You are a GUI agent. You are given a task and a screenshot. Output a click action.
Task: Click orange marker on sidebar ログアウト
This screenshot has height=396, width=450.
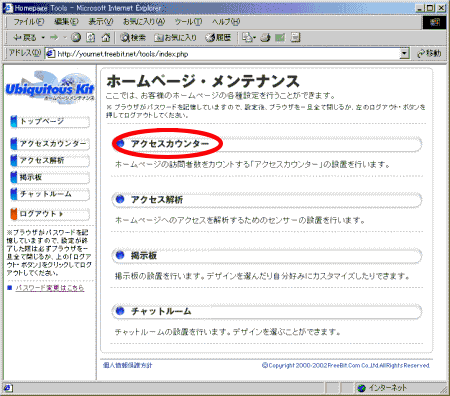[14, 214]
